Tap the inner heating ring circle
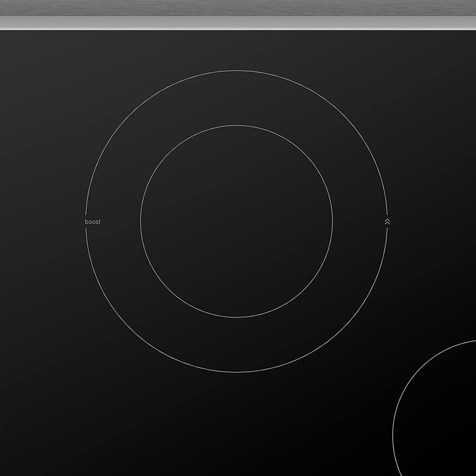The width and height of the screenshot is (476, 476). tap(236, 126)
